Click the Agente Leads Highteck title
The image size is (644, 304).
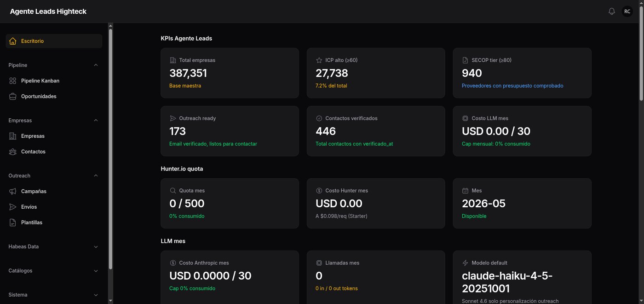coord(48,12)
